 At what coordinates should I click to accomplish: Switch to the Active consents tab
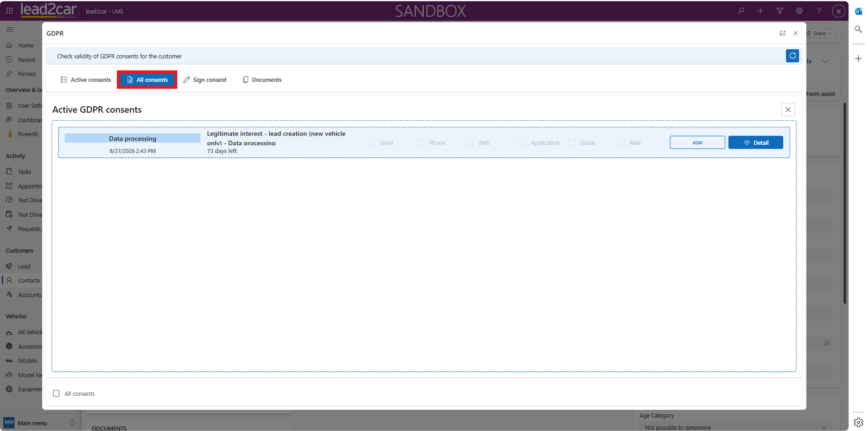pos(86,80)
